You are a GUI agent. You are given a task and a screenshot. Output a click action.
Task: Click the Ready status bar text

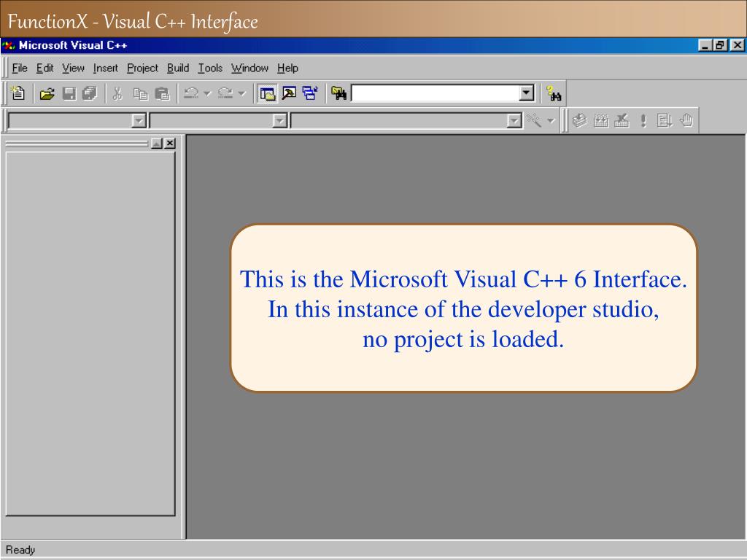(x=20, y=550)
